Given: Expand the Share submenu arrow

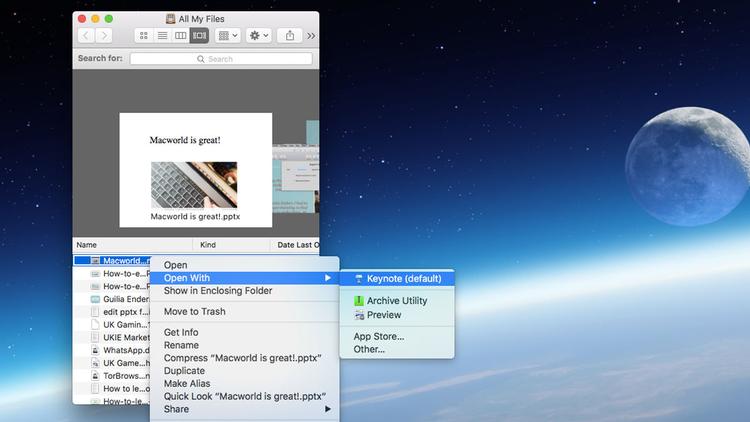Looking at the screenshot, I should [328, 409].
